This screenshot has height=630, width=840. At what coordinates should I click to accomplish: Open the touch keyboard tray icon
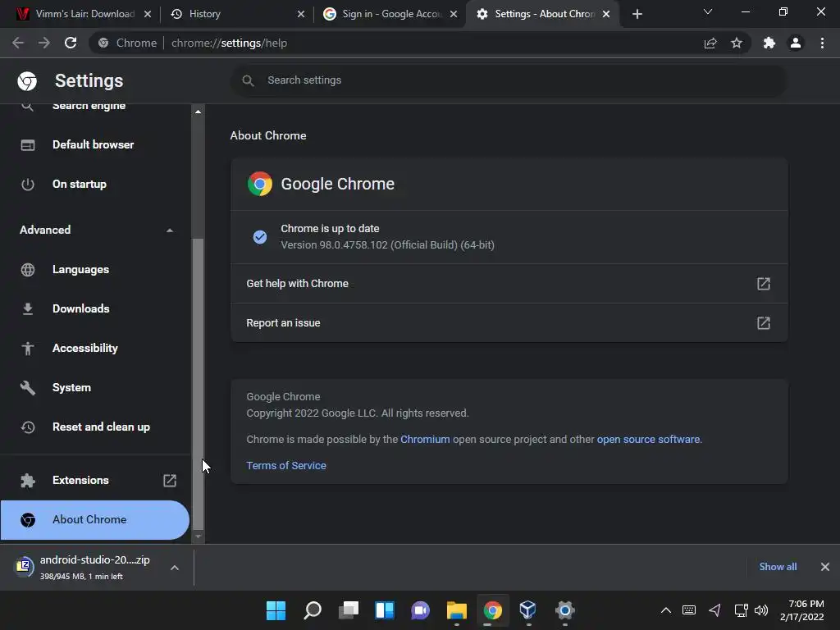point(689,610)
